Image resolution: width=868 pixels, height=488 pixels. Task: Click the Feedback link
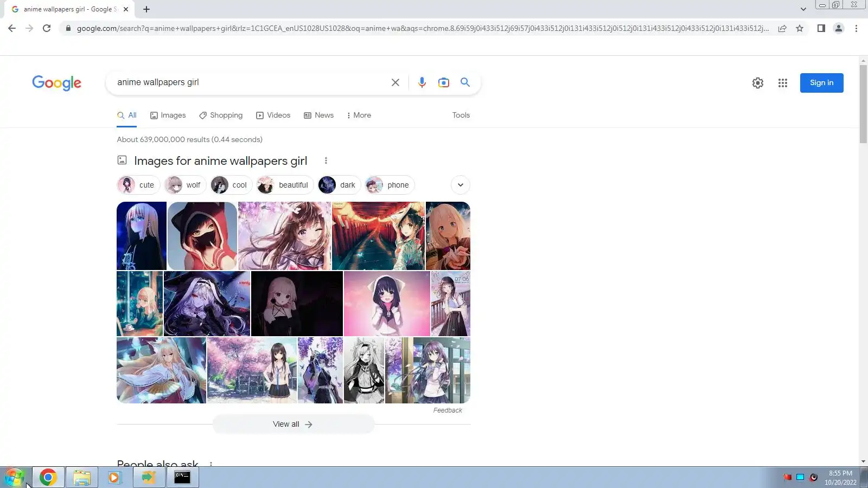point(448,410)
